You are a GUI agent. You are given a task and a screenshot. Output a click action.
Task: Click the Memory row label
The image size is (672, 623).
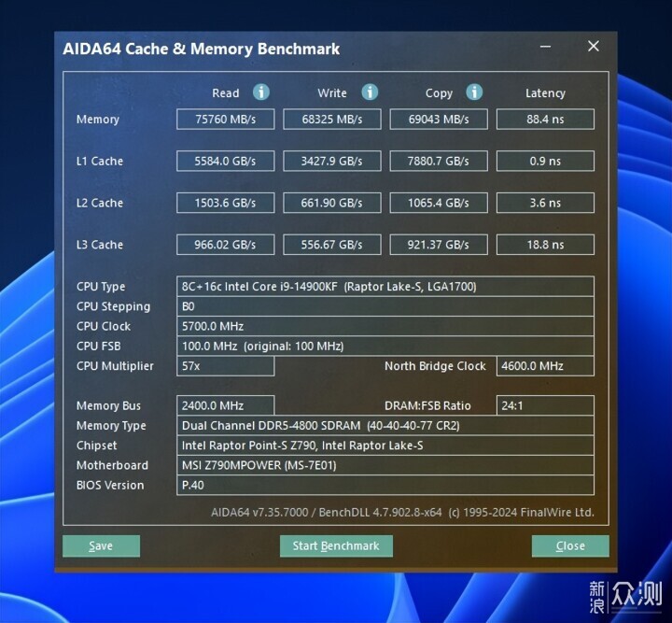coord(98,120)
